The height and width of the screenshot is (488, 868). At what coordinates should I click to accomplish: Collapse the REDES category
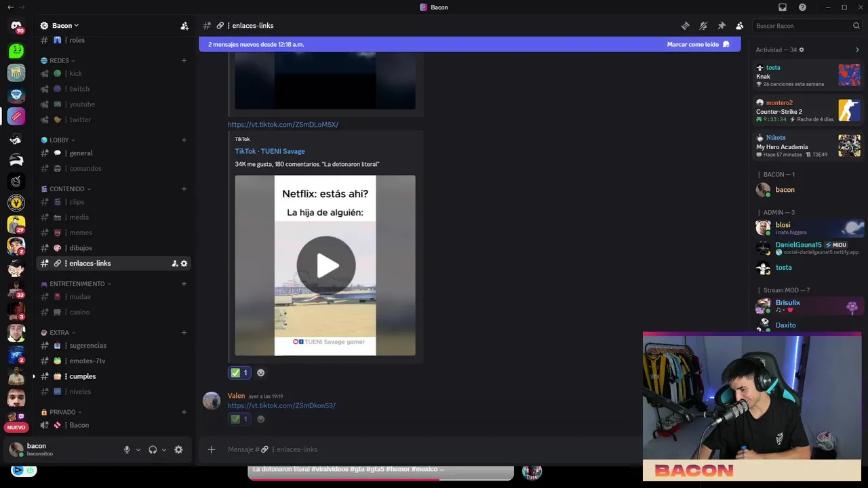coord(58,60)
